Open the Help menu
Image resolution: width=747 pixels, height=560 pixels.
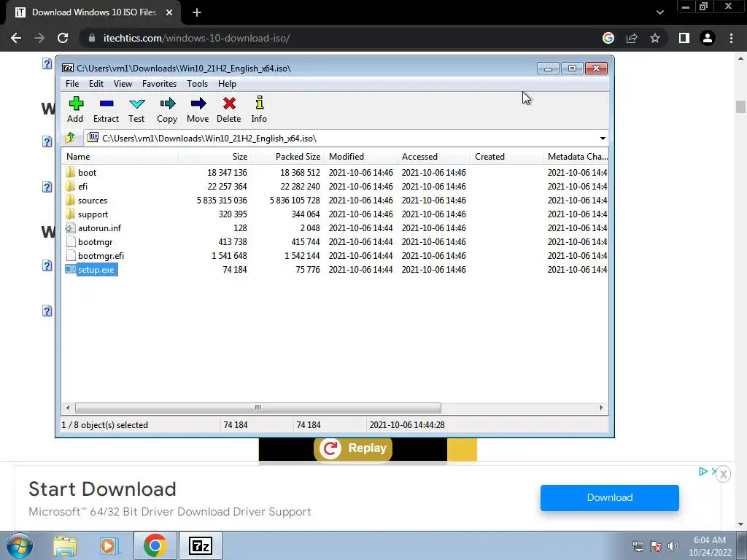coord(227,84)
